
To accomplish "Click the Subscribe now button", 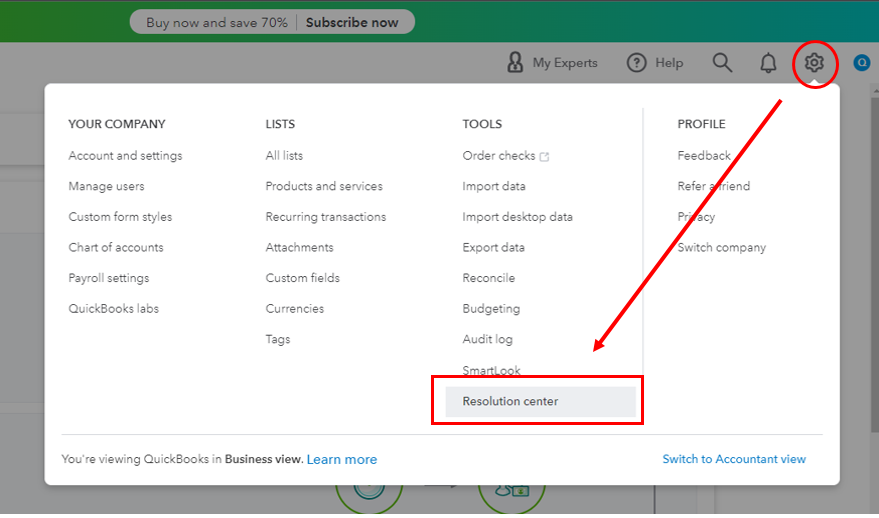I will tap(352, 22).
